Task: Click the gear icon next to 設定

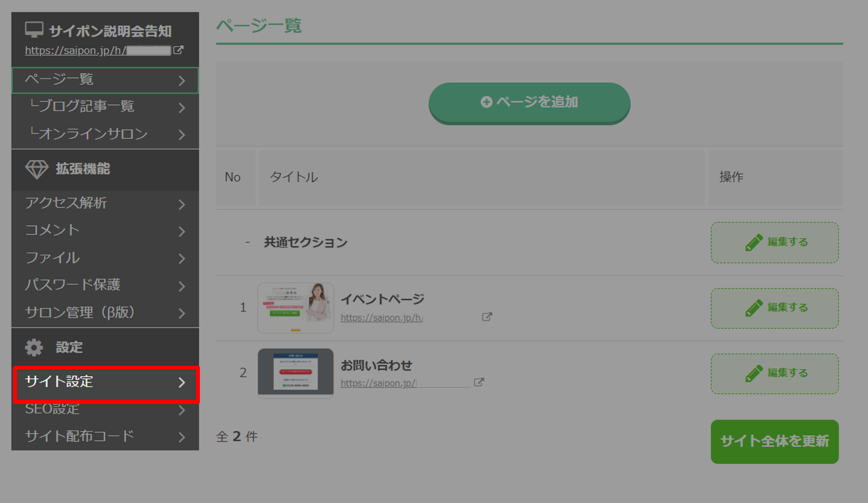Action: [x=34, y=347]
